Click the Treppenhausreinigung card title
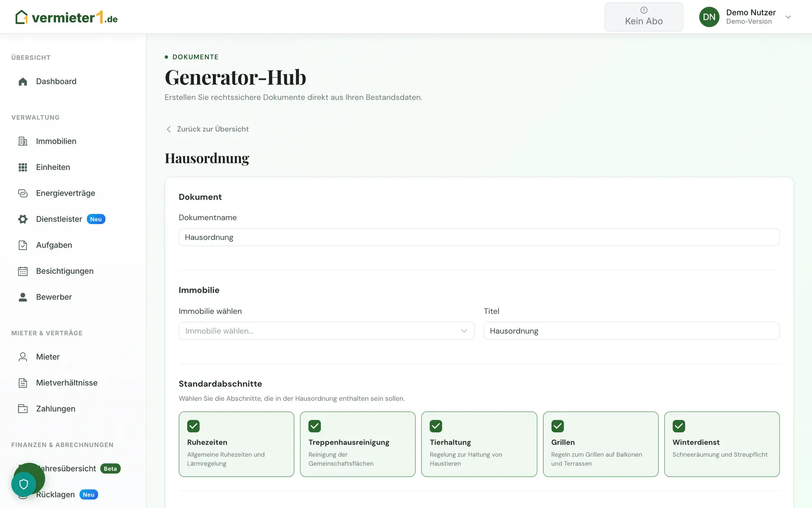Image resolution: width=812 pixels, height=508 pixels. pos(349,442)
